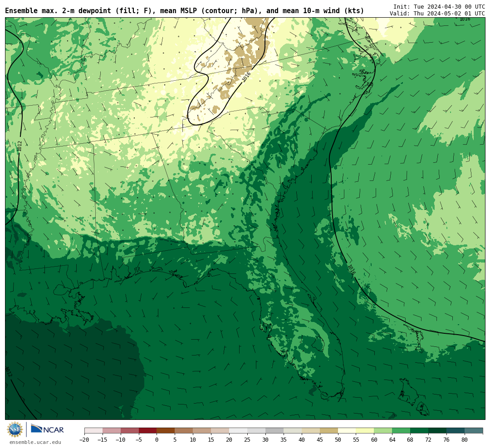Select the Init time text line
The image size is (490, 448).
pyautogui.click(x=439, y=6)
